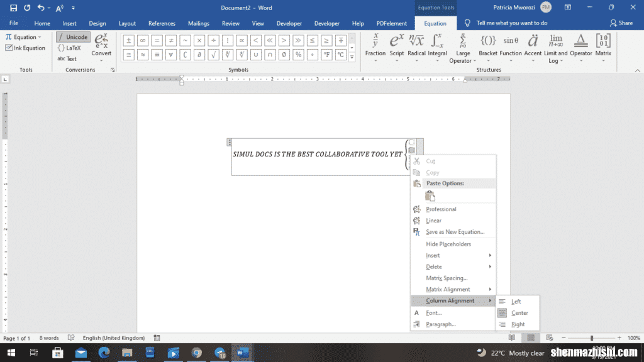644x362 pixels.
Task: Open the Integral structures dropdown
Action: [437, 48]
